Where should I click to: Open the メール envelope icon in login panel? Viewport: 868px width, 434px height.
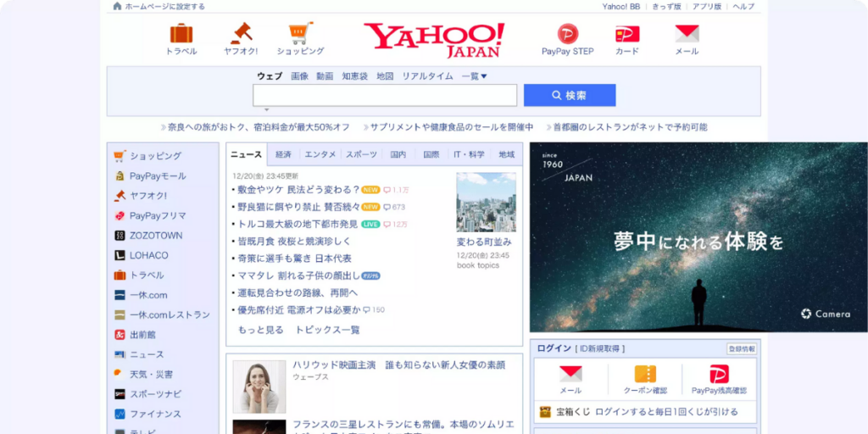coord(570,374)
